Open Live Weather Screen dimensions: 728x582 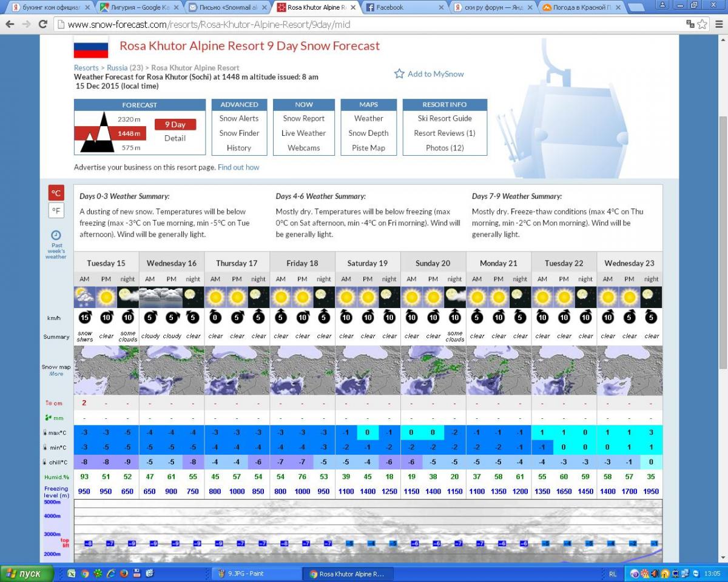pos(303,133)
